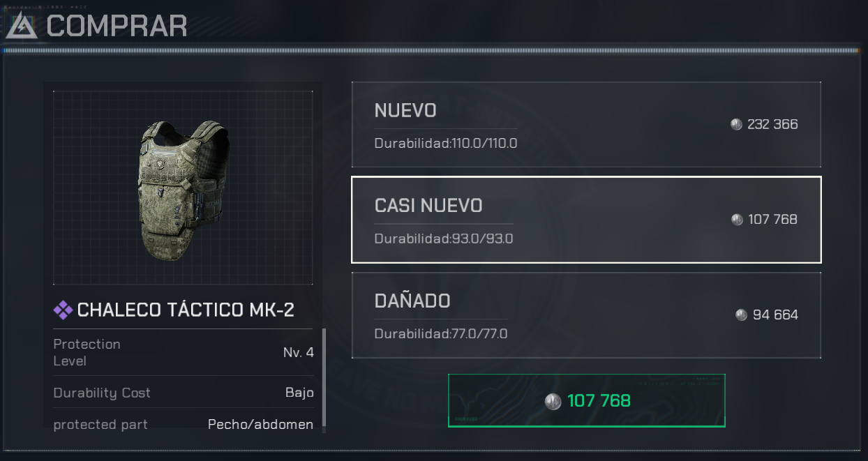
Task: Select the CASI NUEVO condition option
Action: (x=586, y=220)
